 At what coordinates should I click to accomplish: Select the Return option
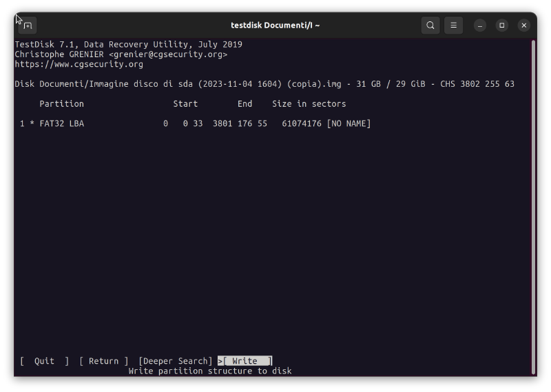(103, 361)
